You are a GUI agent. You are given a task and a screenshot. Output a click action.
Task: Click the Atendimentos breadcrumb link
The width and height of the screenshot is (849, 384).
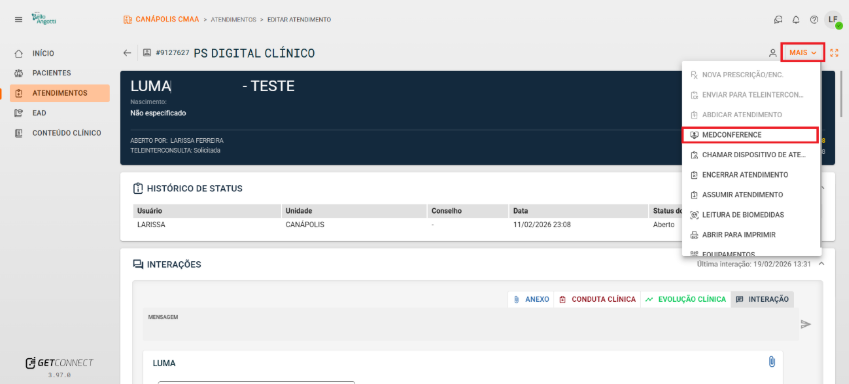click(x=233, y=19)
